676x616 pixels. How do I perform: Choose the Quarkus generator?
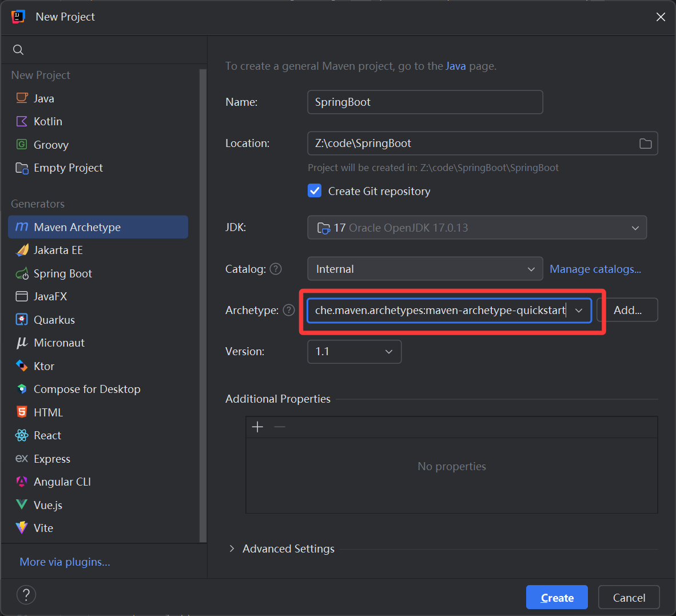coord(54,320)
